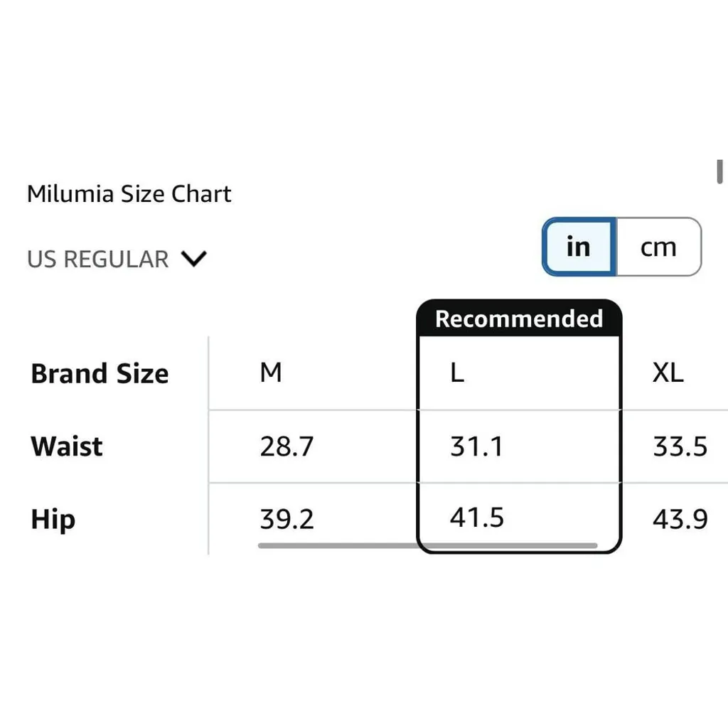The image size is (728, 728).
Task: Click the Recommended badge label
Action: coord(519,318)
